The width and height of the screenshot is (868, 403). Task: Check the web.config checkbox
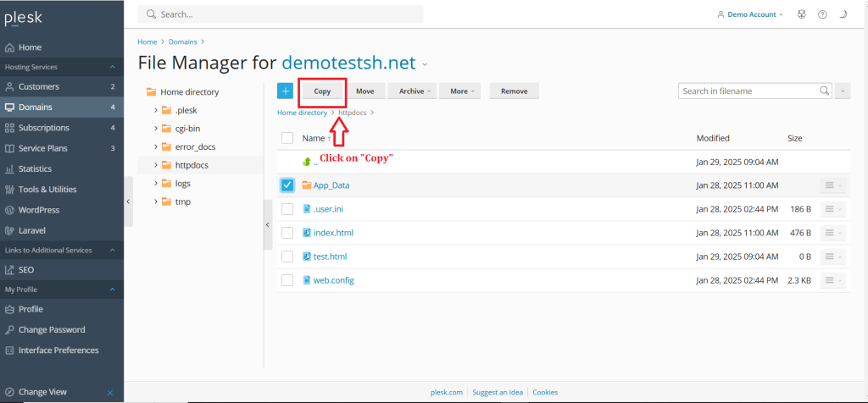(287, 280)
